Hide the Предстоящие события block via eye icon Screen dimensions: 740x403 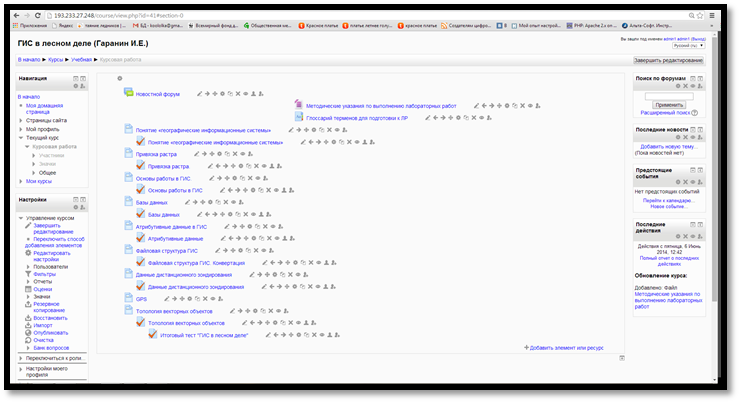coord(693,182)
